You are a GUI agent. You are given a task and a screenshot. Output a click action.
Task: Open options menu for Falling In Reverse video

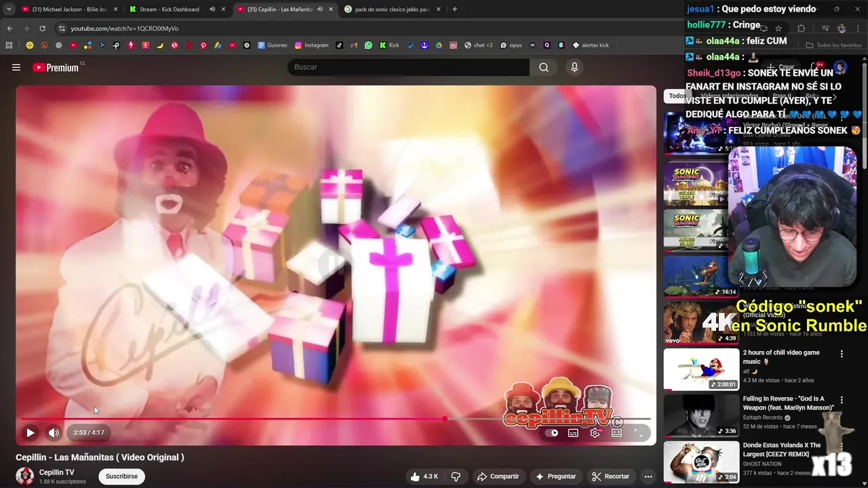pos(842,400)
